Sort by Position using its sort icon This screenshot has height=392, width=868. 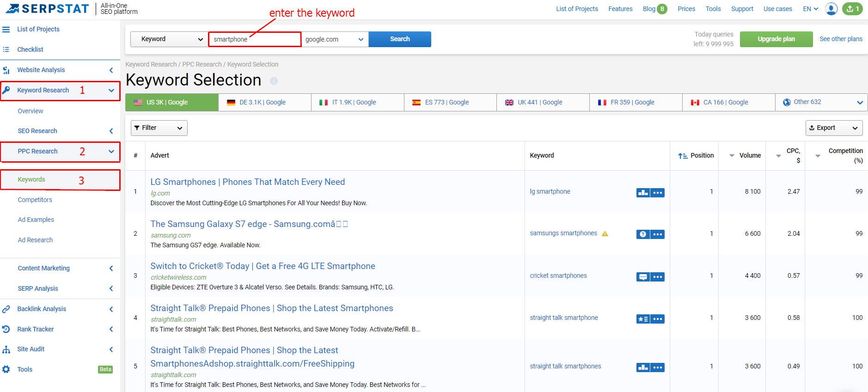pos(683,156)
